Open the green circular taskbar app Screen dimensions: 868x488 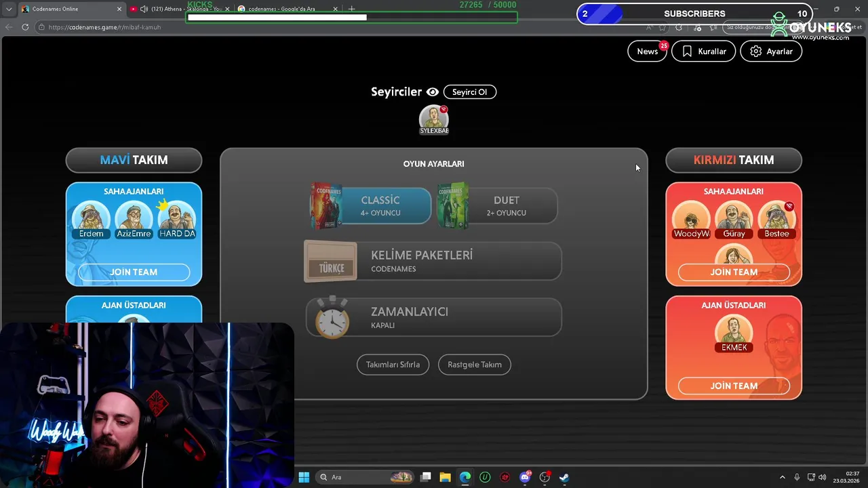tap(485, 477)
